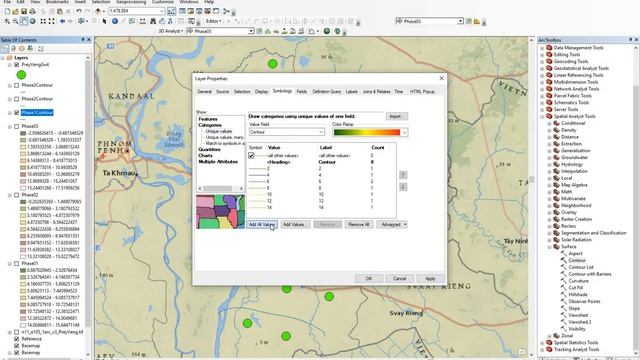Open the ArcToolbox window icon
This screenshot has height=360, width=640.
point(207,11)
